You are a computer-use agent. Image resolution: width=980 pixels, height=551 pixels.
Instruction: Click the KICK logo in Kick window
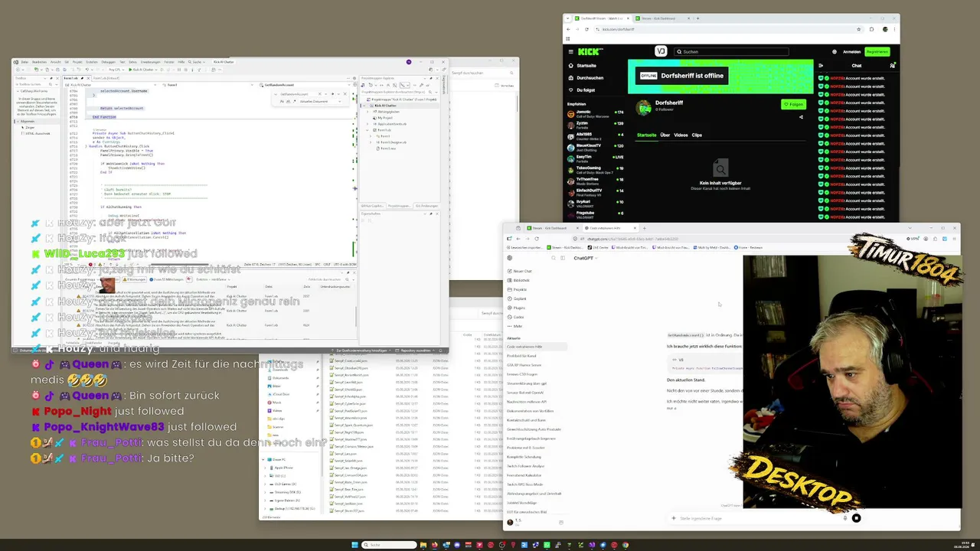click(x=589, y=51)
